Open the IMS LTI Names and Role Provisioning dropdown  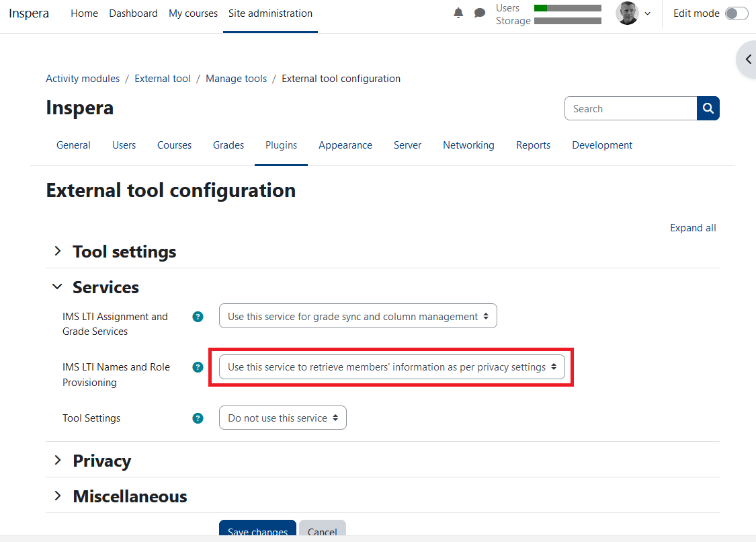pyautogui.click(x=392, y=367)
